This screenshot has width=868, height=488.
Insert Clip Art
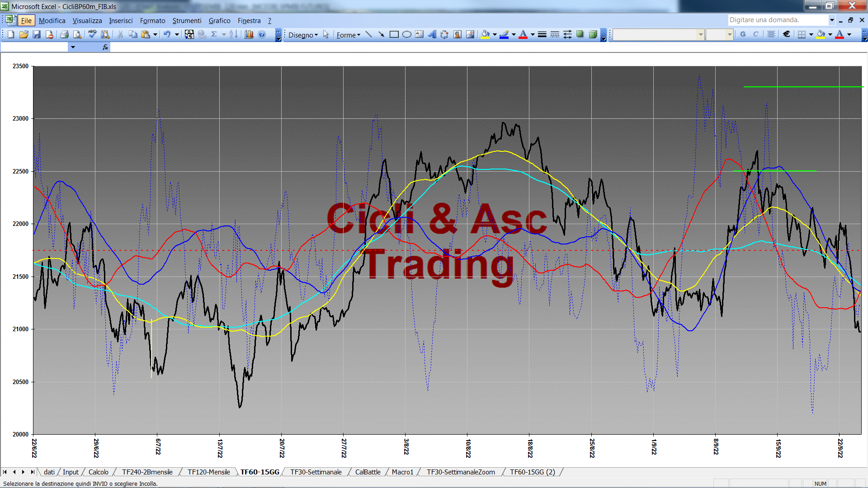coord(458,34)
